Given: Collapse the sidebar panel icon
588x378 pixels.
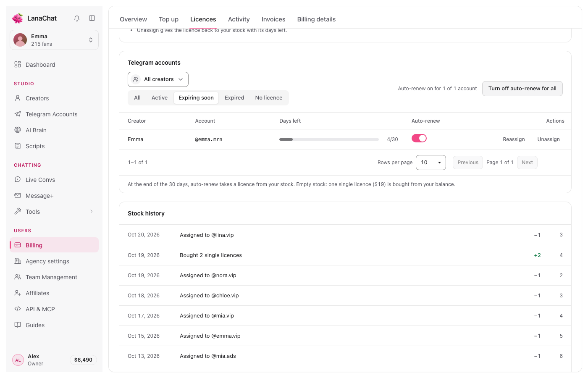Looking at the screenshot, I should [x=92, y=18].
